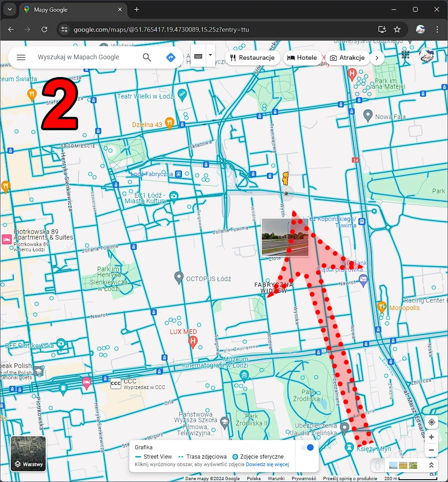Image resolution: width=448 pixels, height=482 pixels.
Task: Open the Chrome three-dot menu
Action: [x=437, y=29]
